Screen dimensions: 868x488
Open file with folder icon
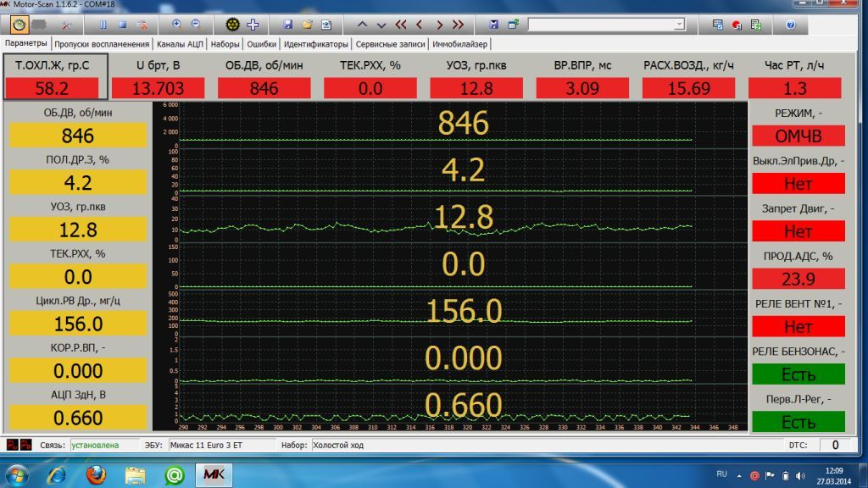[x=307, y=25]
